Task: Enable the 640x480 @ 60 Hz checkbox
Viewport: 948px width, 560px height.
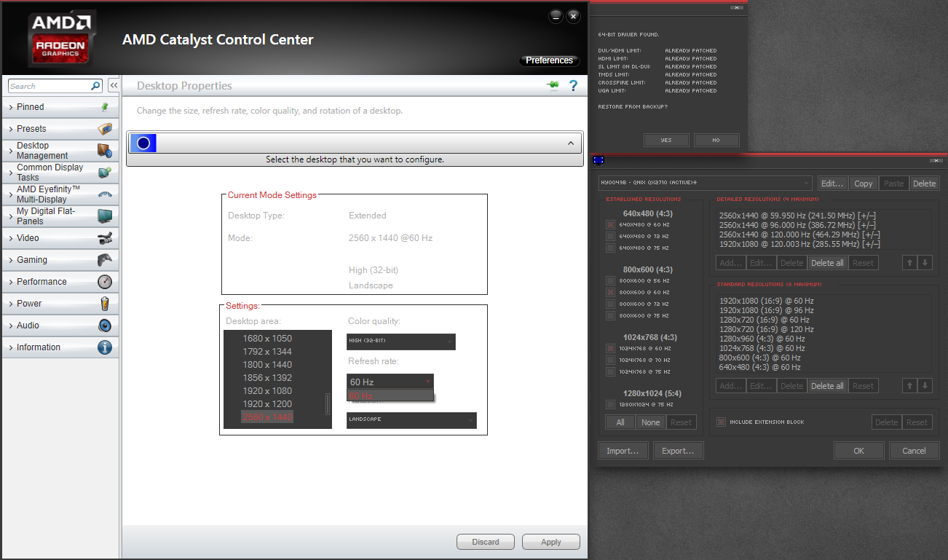Action: [x=610, y=225]
